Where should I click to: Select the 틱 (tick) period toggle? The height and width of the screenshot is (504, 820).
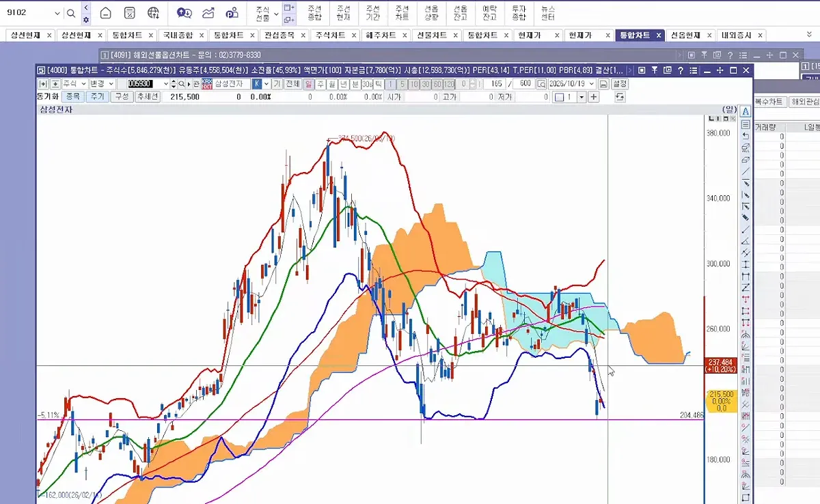(379, 83)
